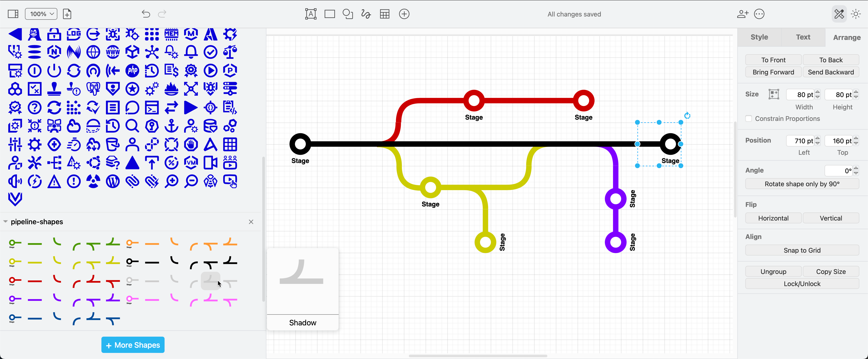
Task: Click the Ungroup button
Action: [773, 272]
